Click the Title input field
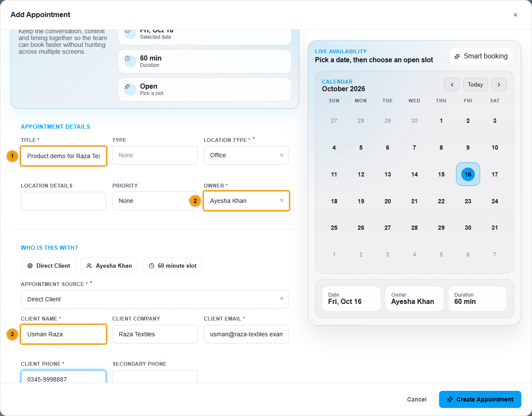Image resolution: width=532 pixels, height=416 pixels. tap(64, 156)
